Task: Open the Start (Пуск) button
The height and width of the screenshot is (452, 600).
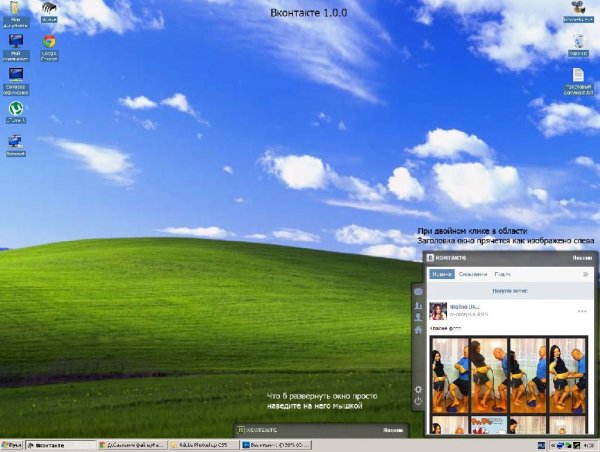Action: [11, 445]
